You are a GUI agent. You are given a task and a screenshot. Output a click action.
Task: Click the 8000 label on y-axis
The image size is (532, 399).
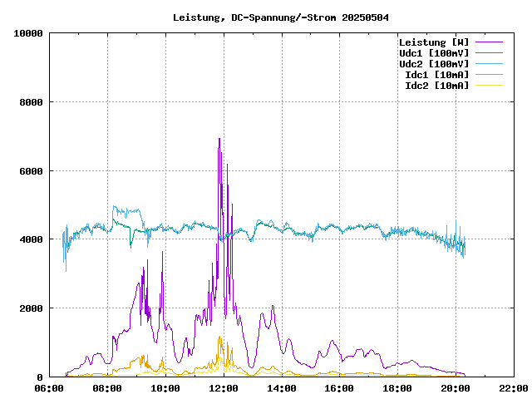(x=32, y=102)
